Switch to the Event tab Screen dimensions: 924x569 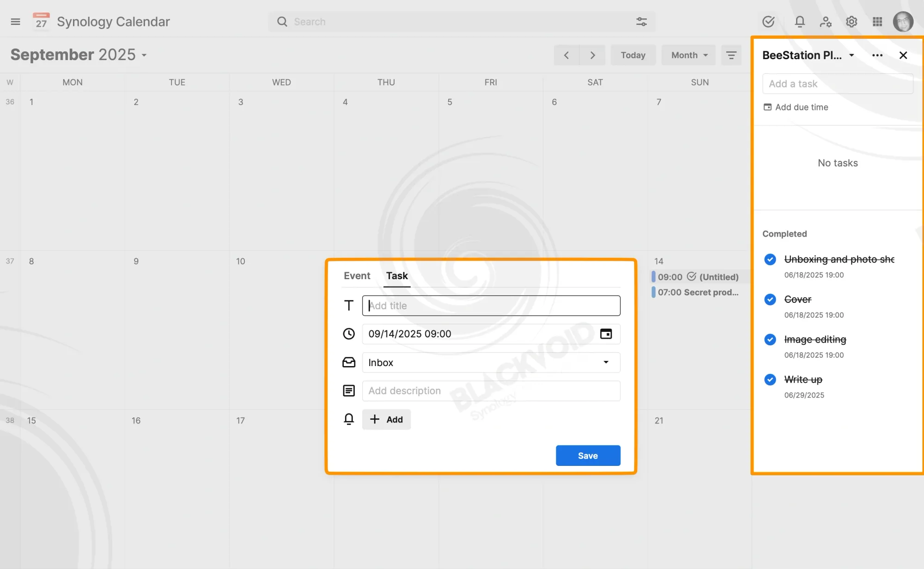coord(357,276)
